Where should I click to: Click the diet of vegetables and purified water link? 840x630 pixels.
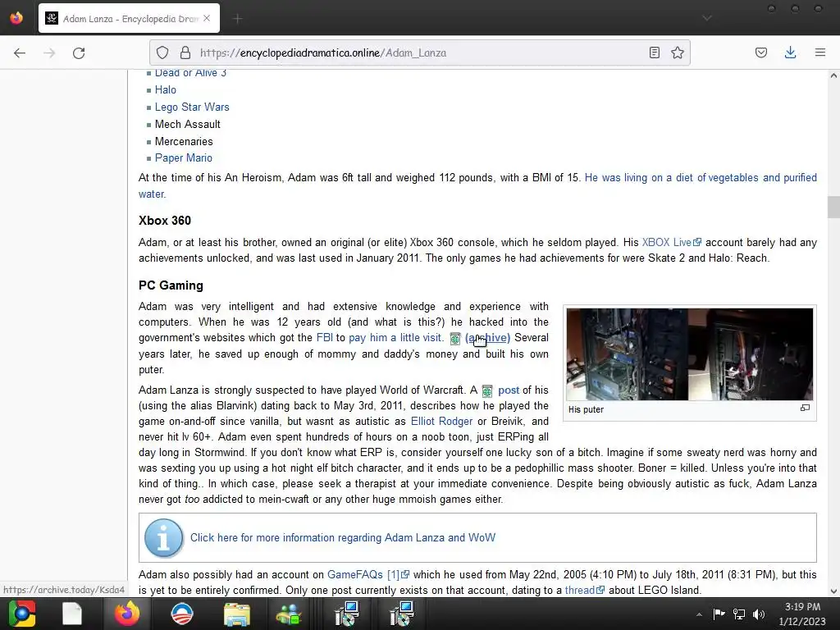(701, 178)
